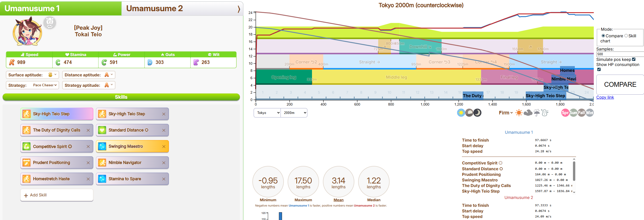Image resolution: width=644 pixels, height=220 pixels.
Task: Click Nimble Navigator skill icon
Action: (102, 163)
